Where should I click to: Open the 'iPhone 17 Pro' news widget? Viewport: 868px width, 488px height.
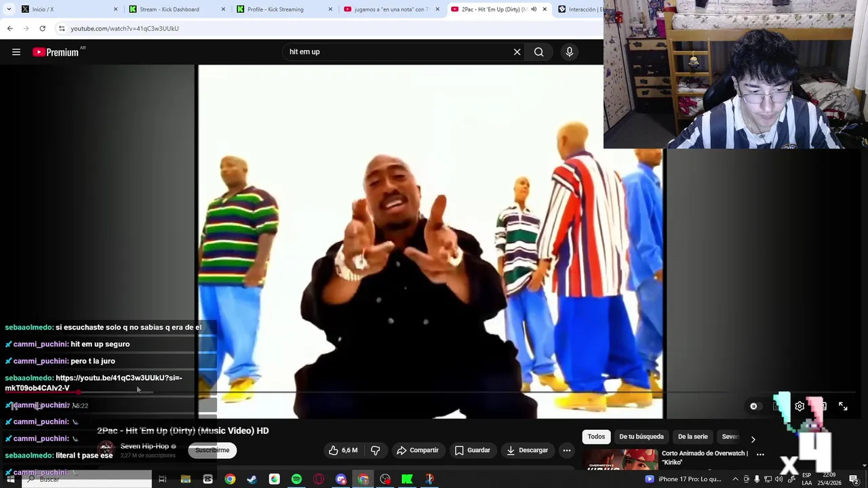click(x=682, y=479)
